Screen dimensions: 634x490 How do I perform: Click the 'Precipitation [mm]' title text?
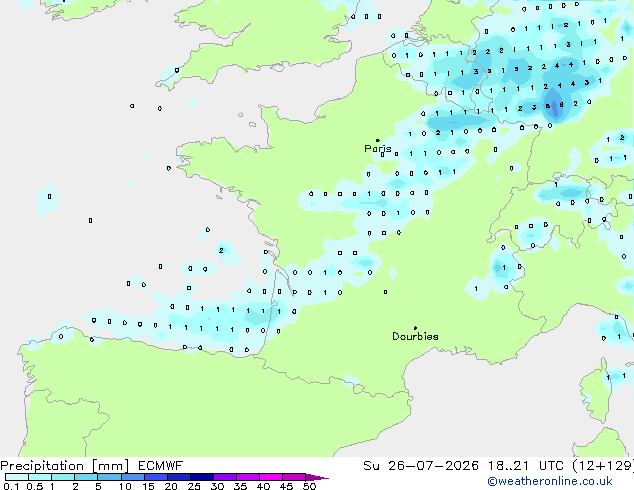coord(65,466)
